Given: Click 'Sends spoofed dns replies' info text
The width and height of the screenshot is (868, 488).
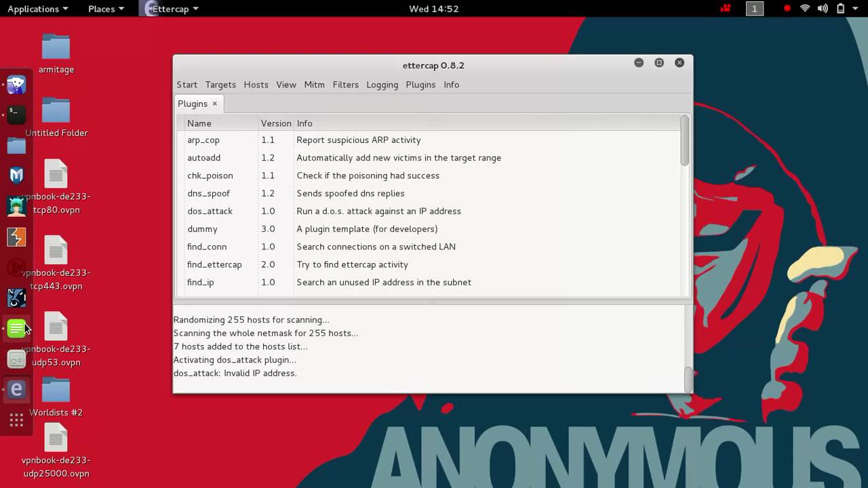Looking at the screenshot, I should tap(351, 193).
